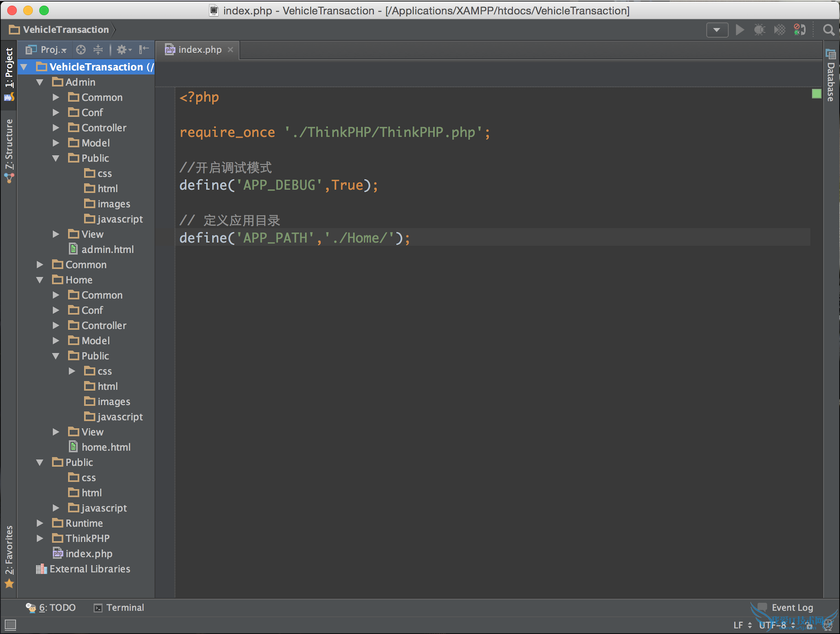Viewport: 840px width, 634px height.
Task: Click the Debug bug icon
Action: (759, 30)
